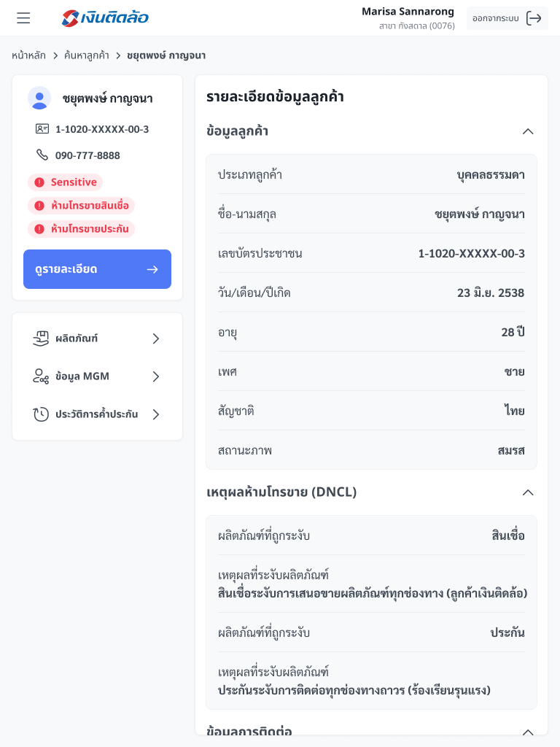
Task: Open the ผลิตภัณฑ์ menu item
Action: click(97, 338)
